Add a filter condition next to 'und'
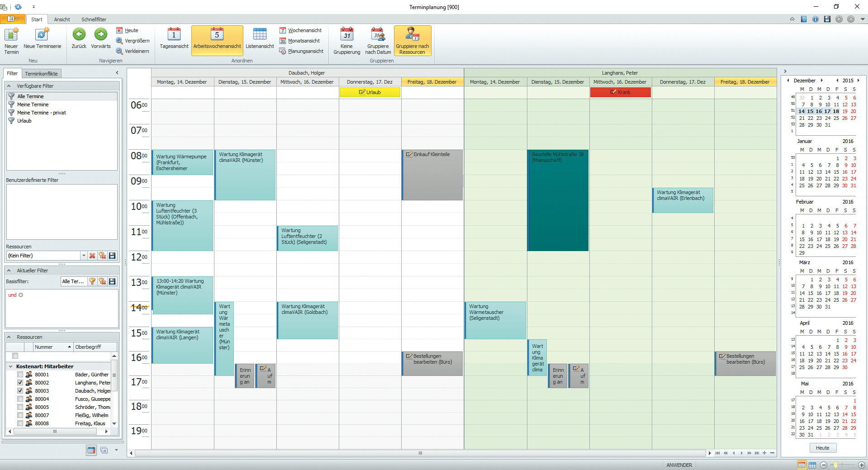Image resolution: width=868 pixels, height=470 pixels. point(21,295)
